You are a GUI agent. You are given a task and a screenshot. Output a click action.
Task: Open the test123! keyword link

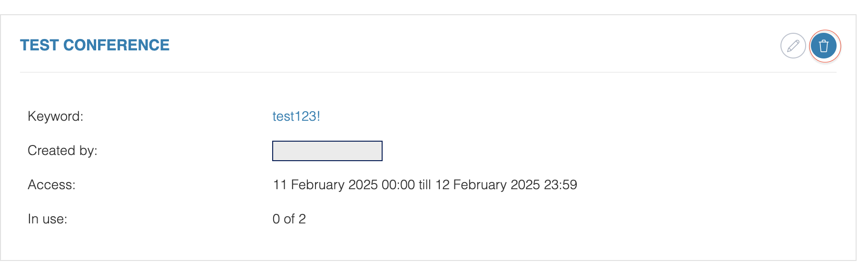296,116
